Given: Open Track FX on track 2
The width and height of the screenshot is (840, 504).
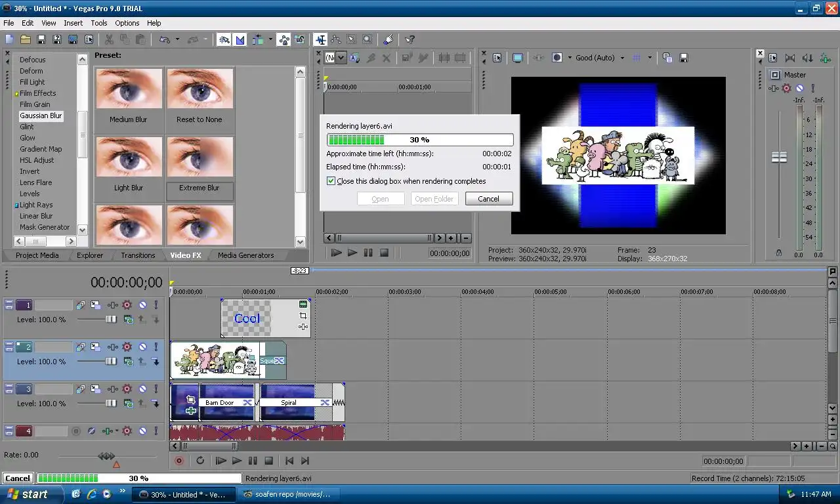Looking at the screenshot, I should coord(113,347).
